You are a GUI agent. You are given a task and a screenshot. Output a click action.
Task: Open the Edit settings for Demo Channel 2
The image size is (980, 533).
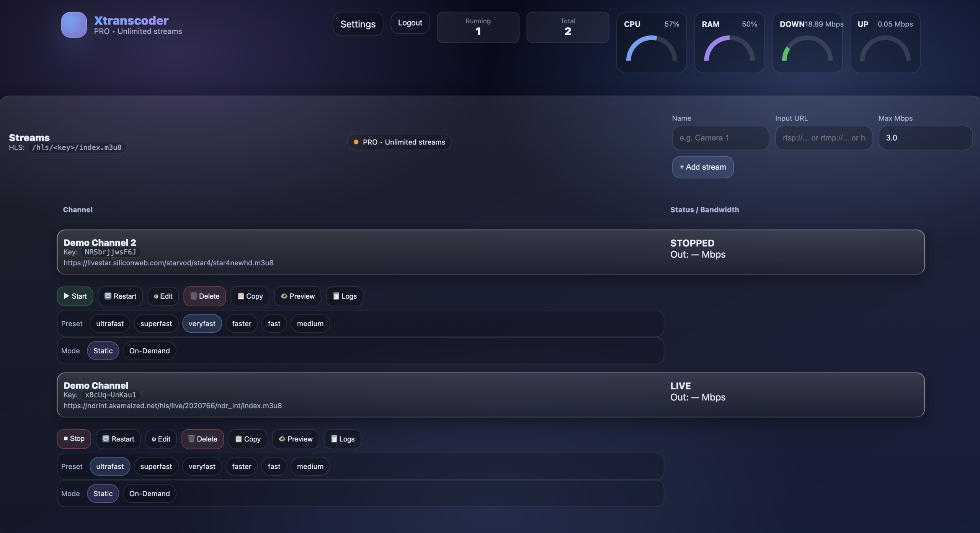point(156,296)
